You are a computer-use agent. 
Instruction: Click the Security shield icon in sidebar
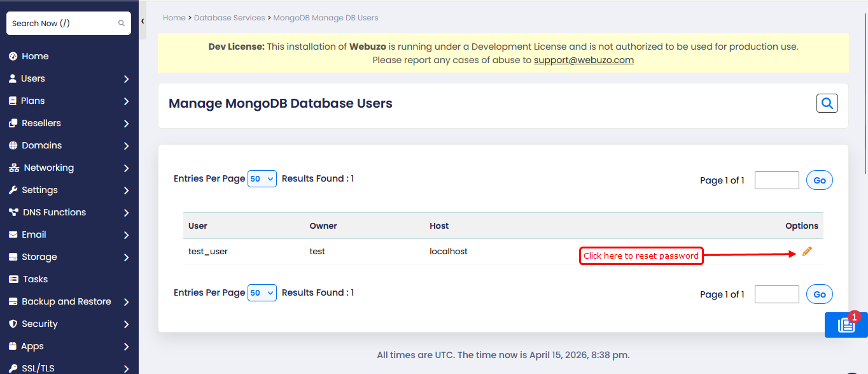[x=13, y=324]
